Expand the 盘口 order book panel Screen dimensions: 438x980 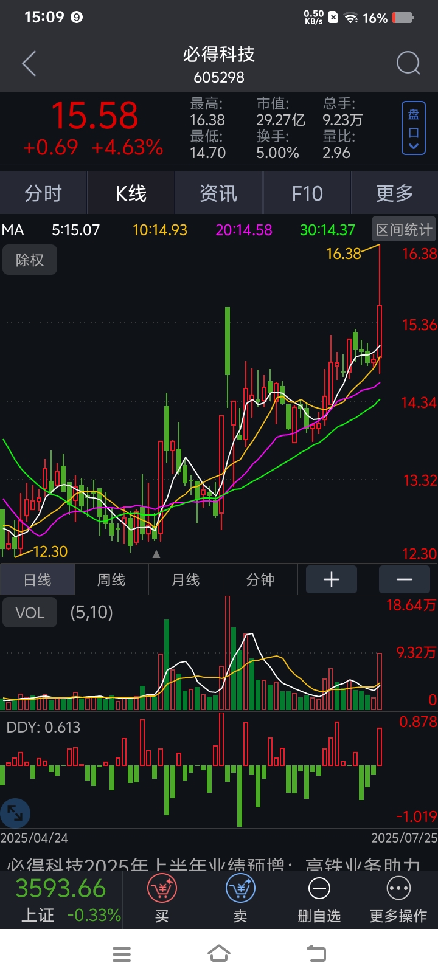pos(414,128)
